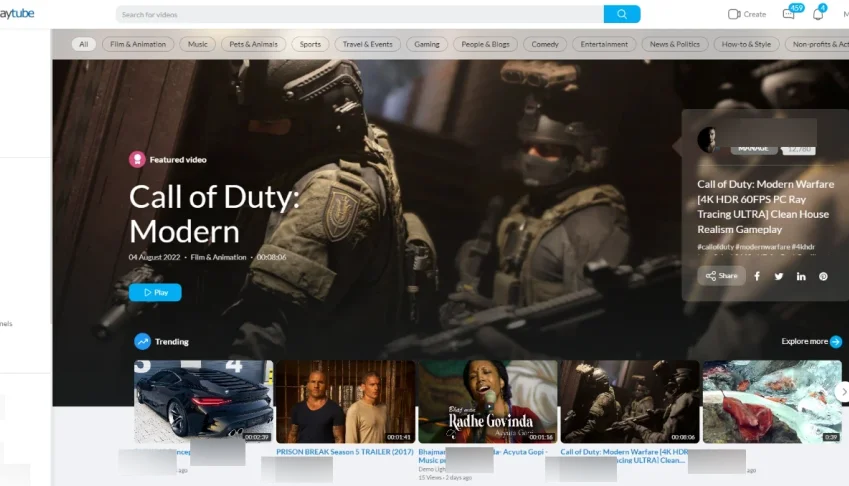The height and width of the screenshot is (486, 849).
Task: Click the 04 August 2022 date text
Action: [x=154, y=257]
